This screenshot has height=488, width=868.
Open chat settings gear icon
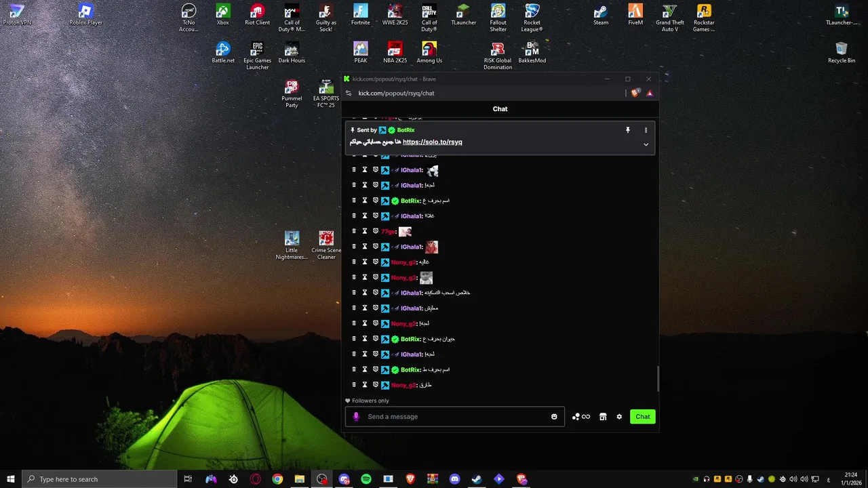pos(619,417)
